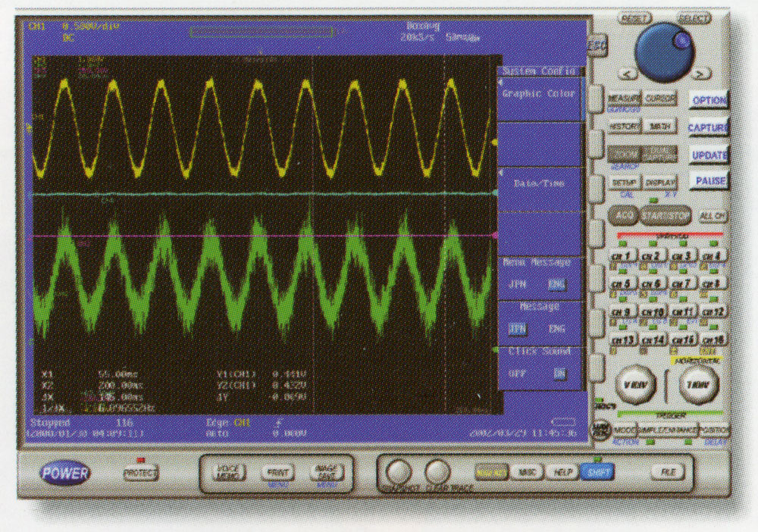Toggle the PROTECT key
Viewport: 758px width, 532px height.
[141, 473]
